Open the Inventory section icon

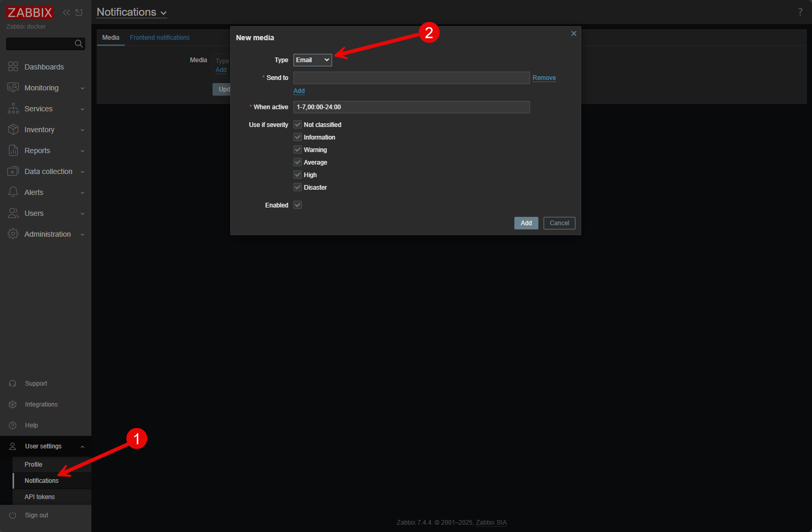(13, 129)
